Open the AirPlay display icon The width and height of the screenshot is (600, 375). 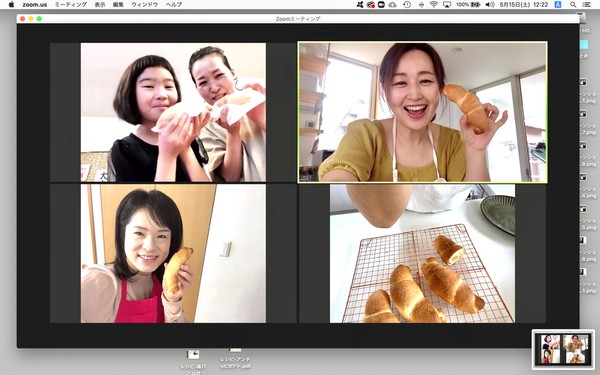click(x=447, y=5)
